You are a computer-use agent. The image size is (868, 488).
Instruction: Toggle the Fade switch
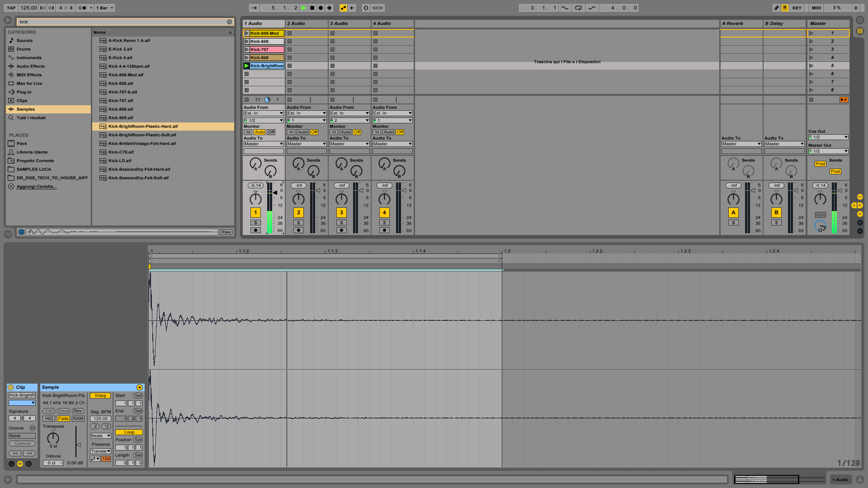pos(63,418)
